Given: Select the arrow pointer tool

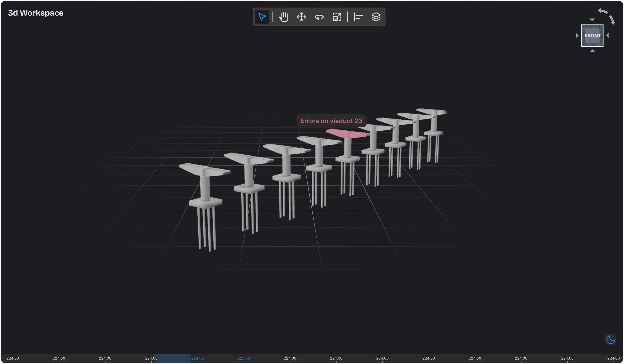Looking at the screenshot, I should pos(262,17).
